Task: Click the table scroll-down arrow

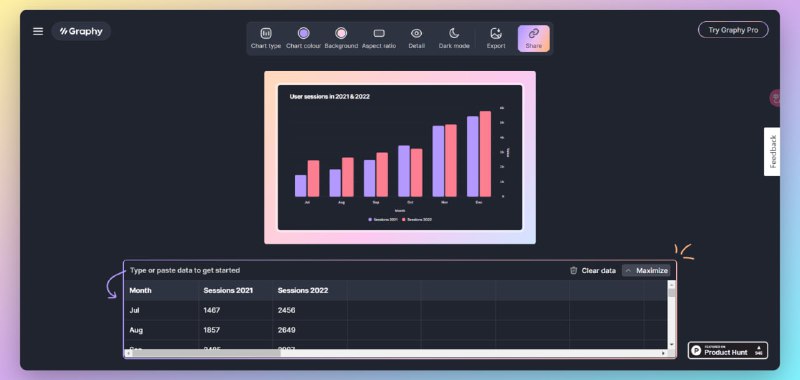Action: click(x=671, y=345)
